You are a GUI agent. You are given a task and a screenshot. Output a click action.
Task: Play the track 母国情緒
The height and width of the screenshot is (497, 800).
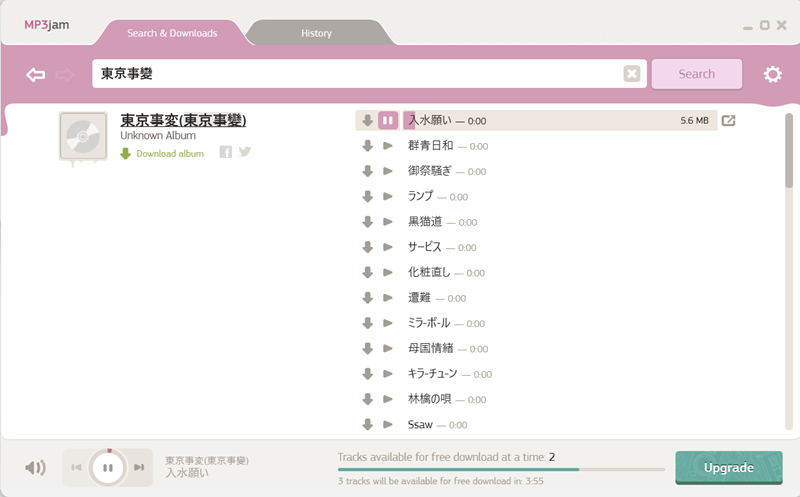click(388, 349)
